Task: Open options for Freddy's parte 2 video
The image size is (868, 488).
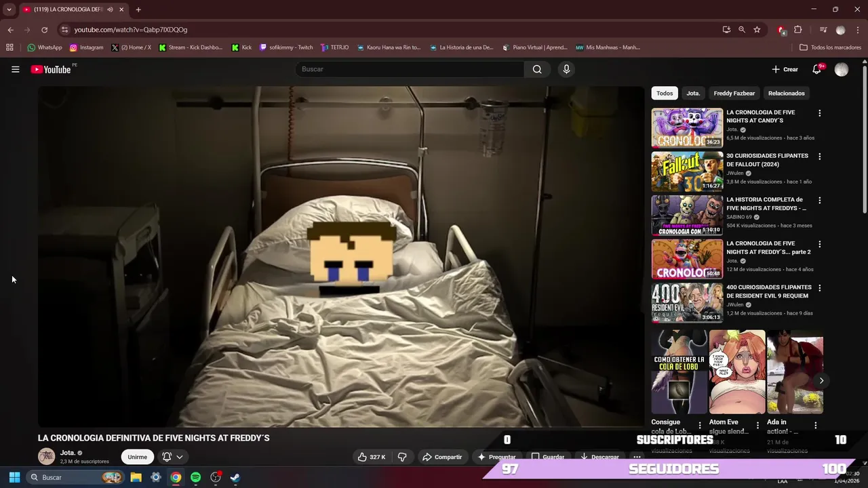Action: (819, 244)
